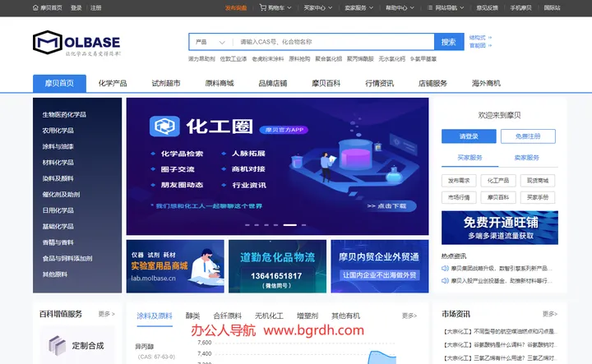The image size is (592, 364).
Task: Click speaker icon beside 摩贝入股产业创投基金 news
Action: coord(445,281)
